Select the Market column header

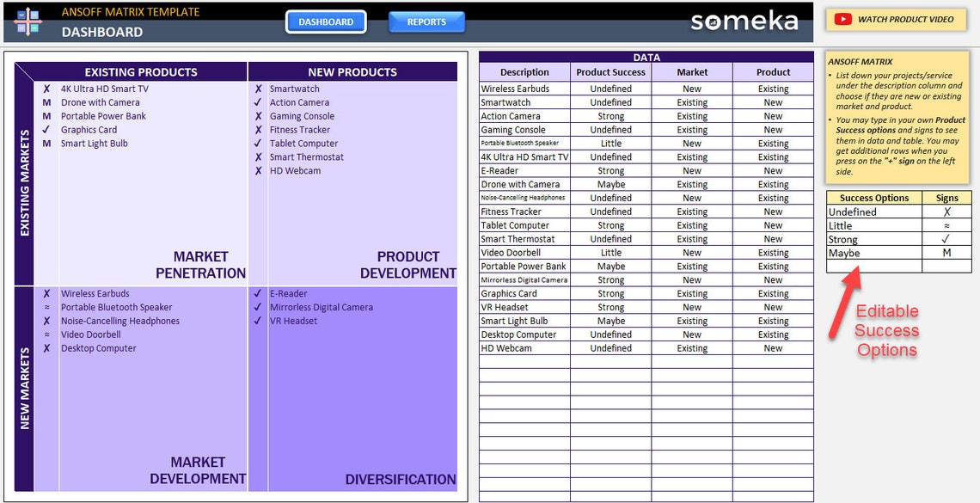pos(692,72)
